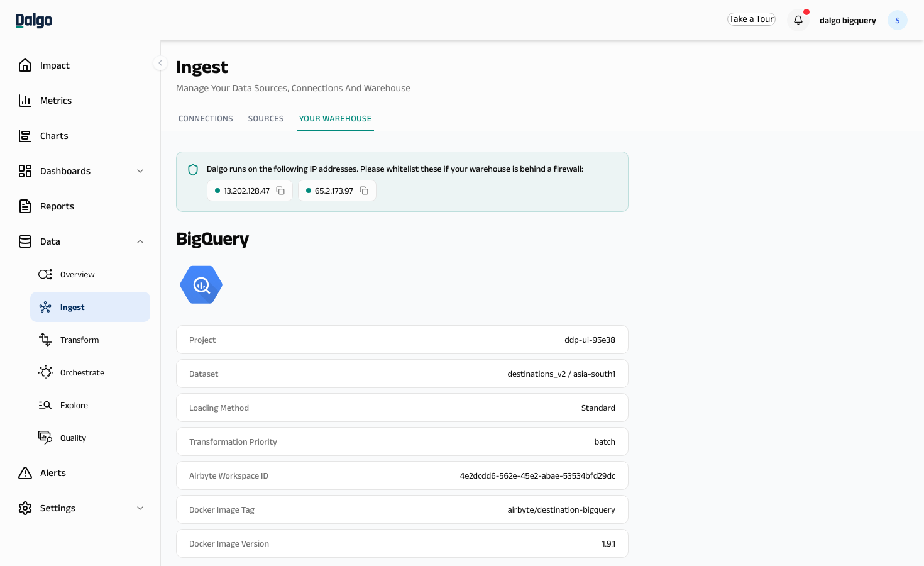Open user avatar S menu
Viewport: 924px width, 566px height.
click(x=897, y=20)
